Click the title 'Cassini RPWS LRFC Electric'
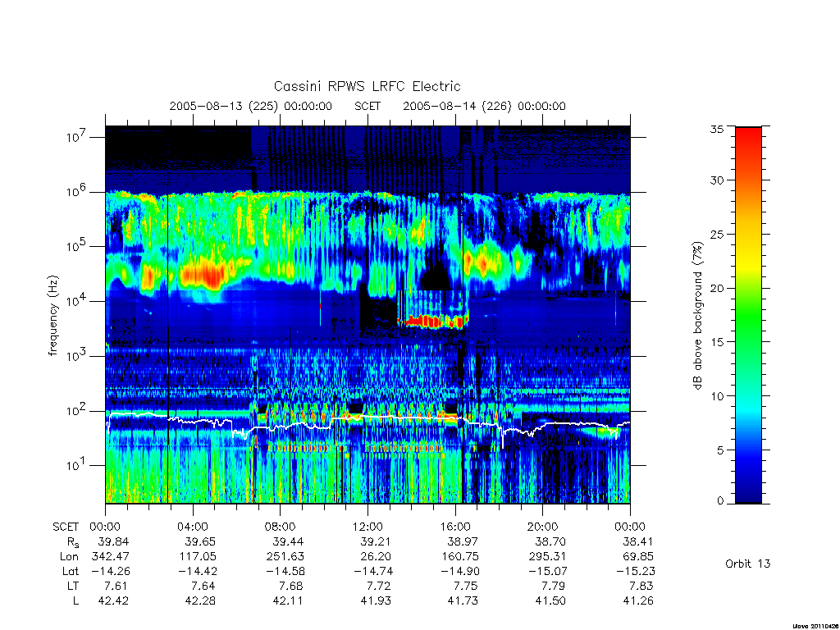 click(367, 86)
